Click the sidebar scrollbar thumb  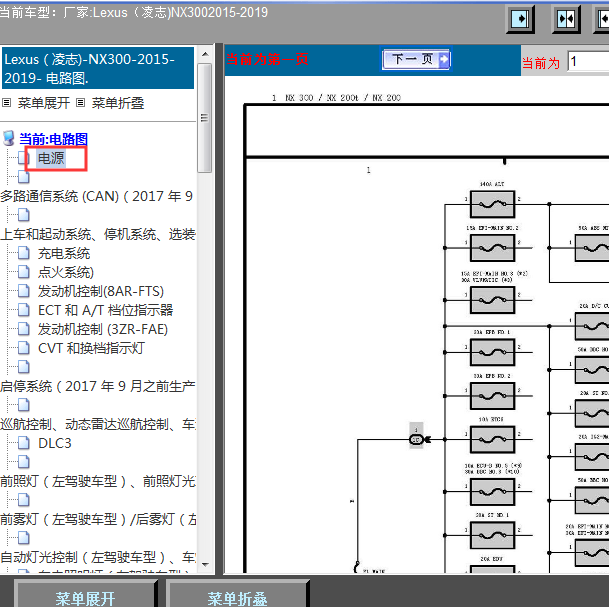pyautogui.click(x=205, y=118)
